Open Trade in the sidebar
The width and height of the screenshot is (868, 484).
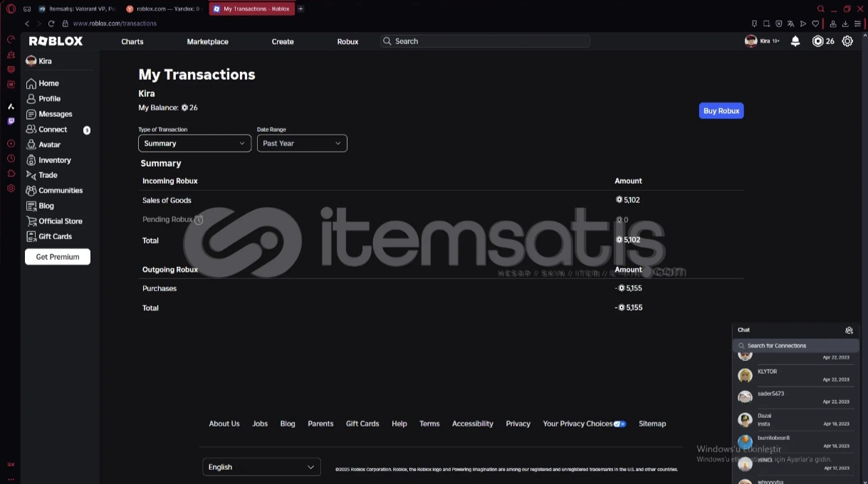42,175
